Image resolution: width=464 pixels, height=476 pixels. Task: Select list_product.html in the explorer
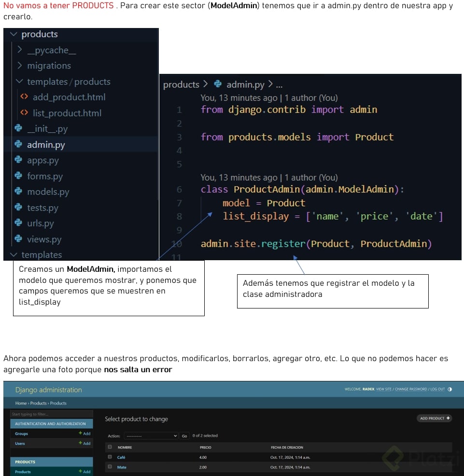point(67,113)
